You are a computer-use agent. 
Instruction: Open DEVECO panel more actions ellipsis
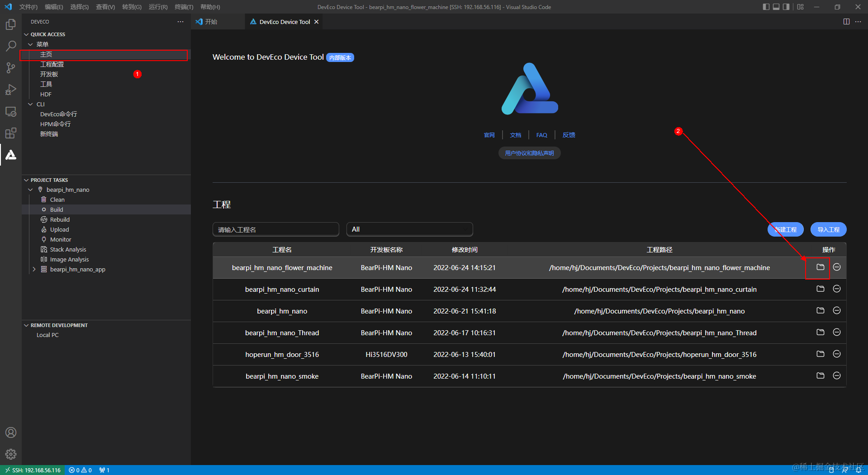[x=180, y=22]
